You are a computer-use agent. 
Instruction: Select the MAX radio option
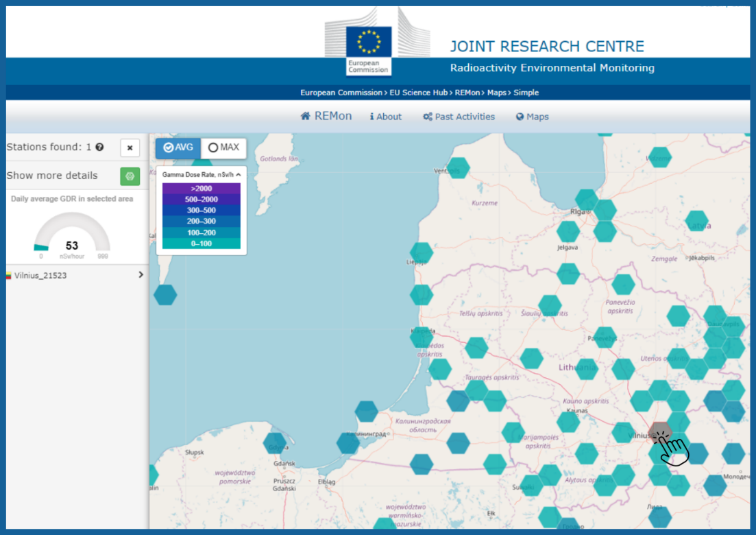(223, 147)
